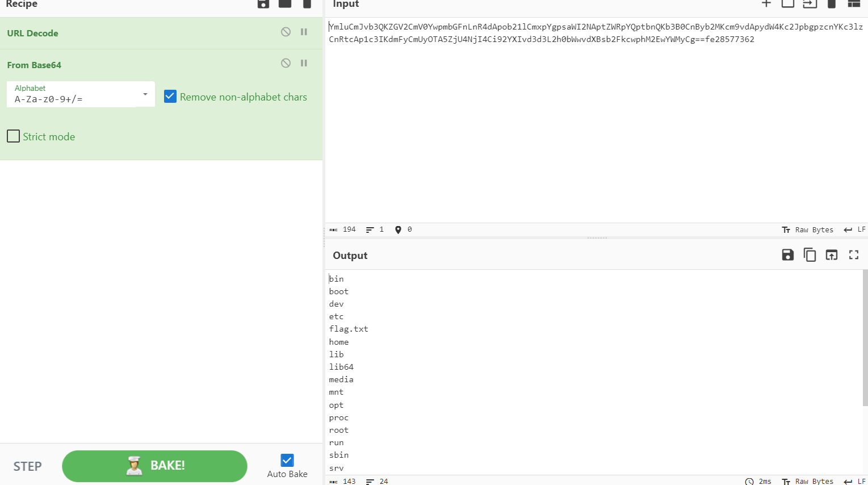The height and width of the screenshot is (485, 868).
Task: Enable Strict mode checkbox
Action: [x=14, y=136]
